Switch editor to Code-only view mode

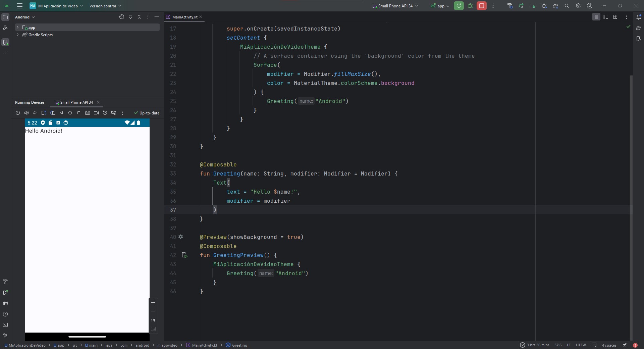pos(596,17)
